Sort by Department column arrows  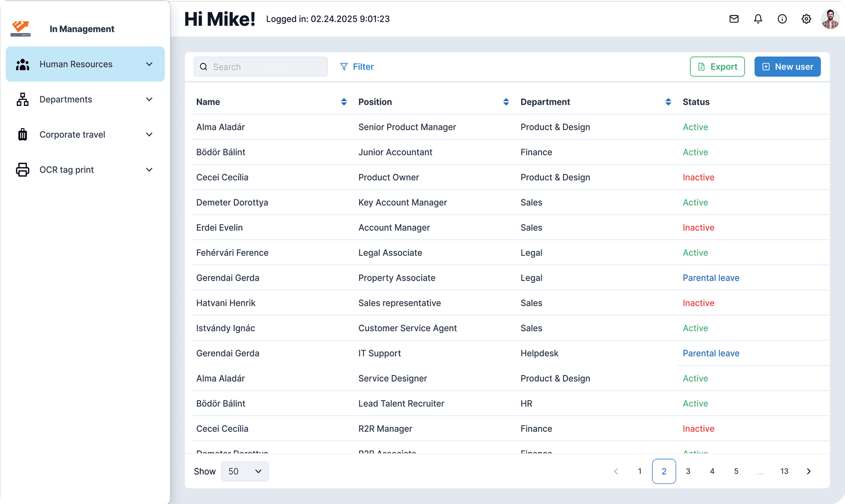(x=668, y=102)
